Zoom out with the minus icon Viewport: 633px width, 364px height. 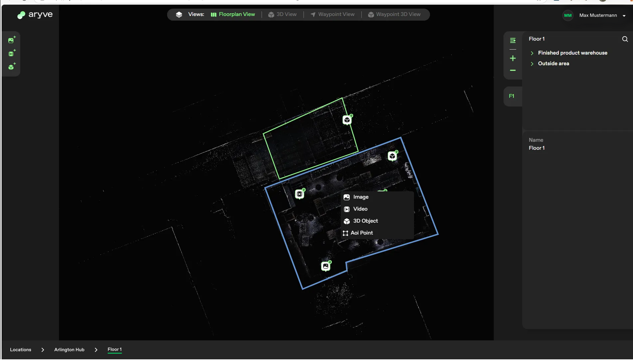tap(513, 70)
